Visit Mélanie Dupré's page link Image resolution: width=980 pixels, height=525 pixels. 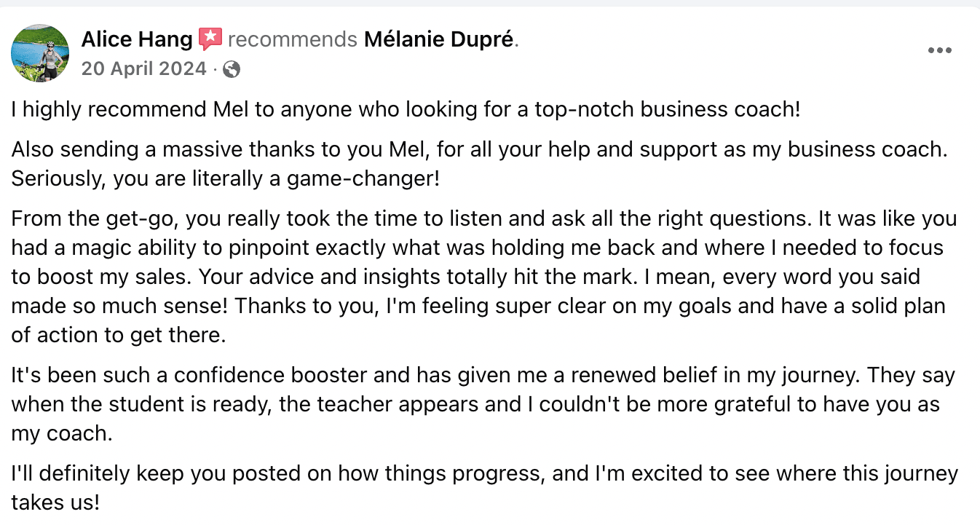438,39
